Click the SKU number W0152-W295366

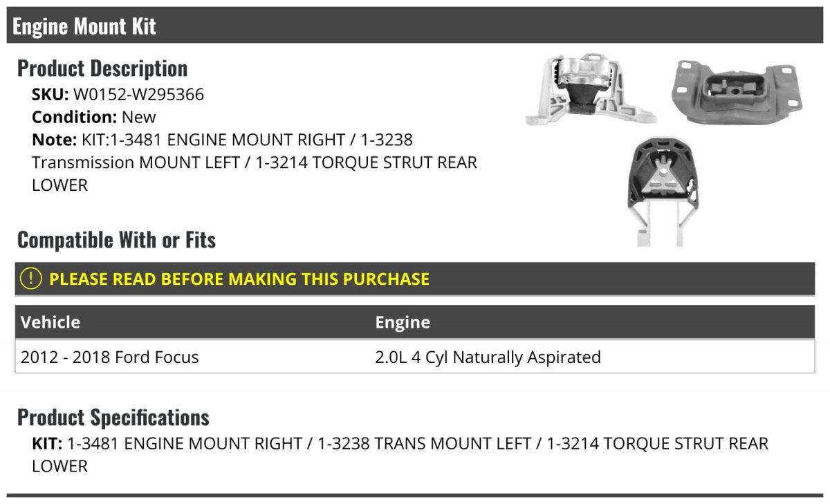point(138,94)
